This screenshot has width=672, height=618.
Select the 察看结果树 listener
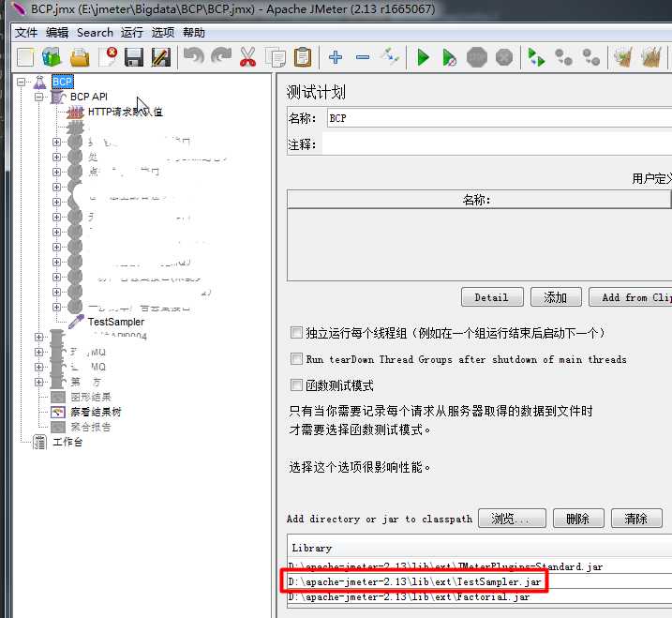(96, 412)
